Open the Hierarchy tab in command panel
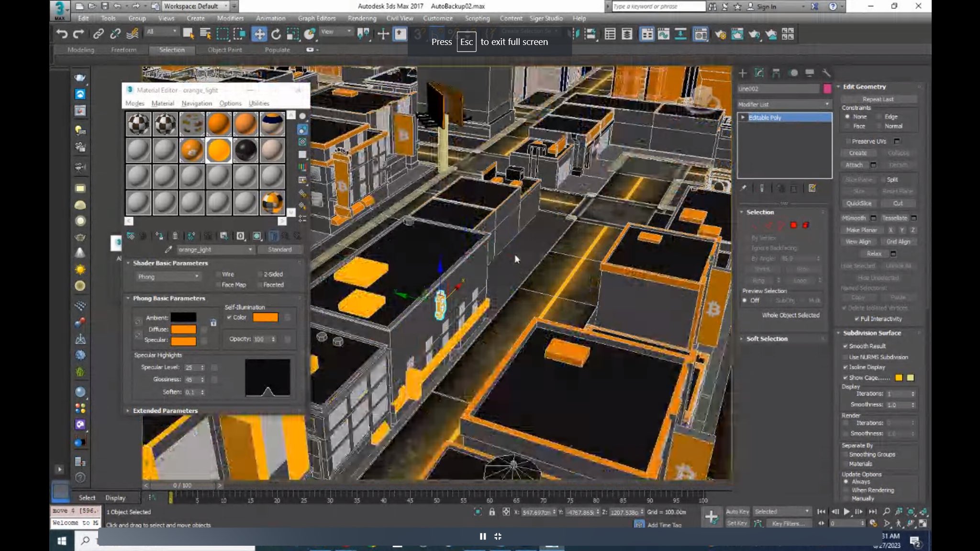 [x=776, y=73]
